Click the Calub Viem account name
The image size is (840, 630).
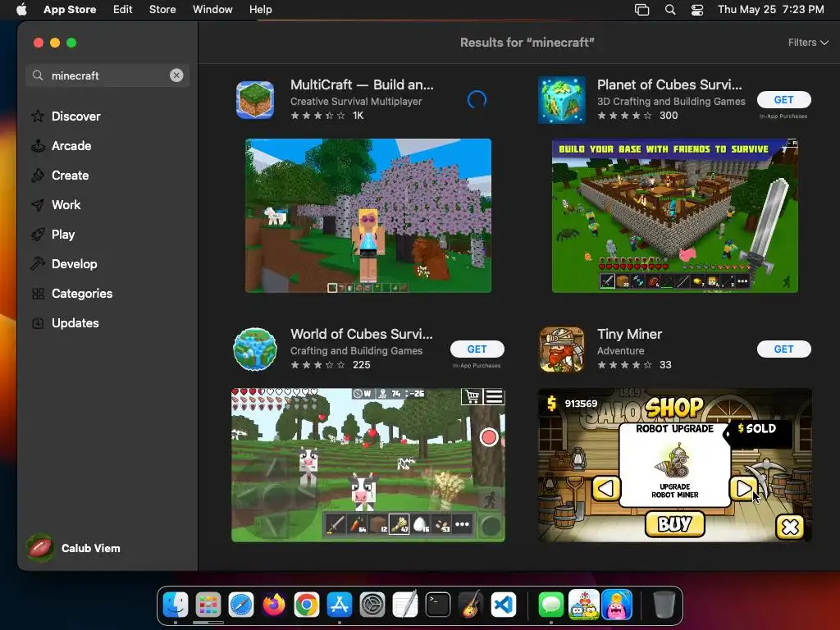point(90,548)
